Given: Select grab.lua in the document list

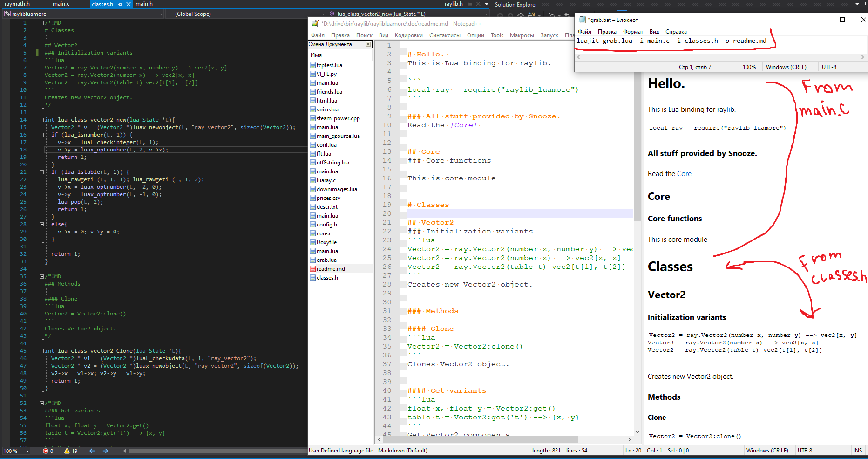Looking at the screenshot, I should click(x=326, y=260).
